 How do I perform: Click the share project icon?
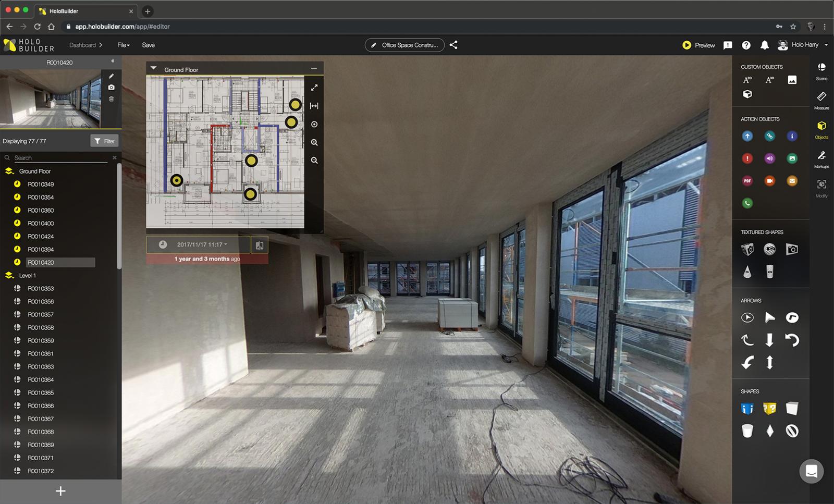[453, 45]
